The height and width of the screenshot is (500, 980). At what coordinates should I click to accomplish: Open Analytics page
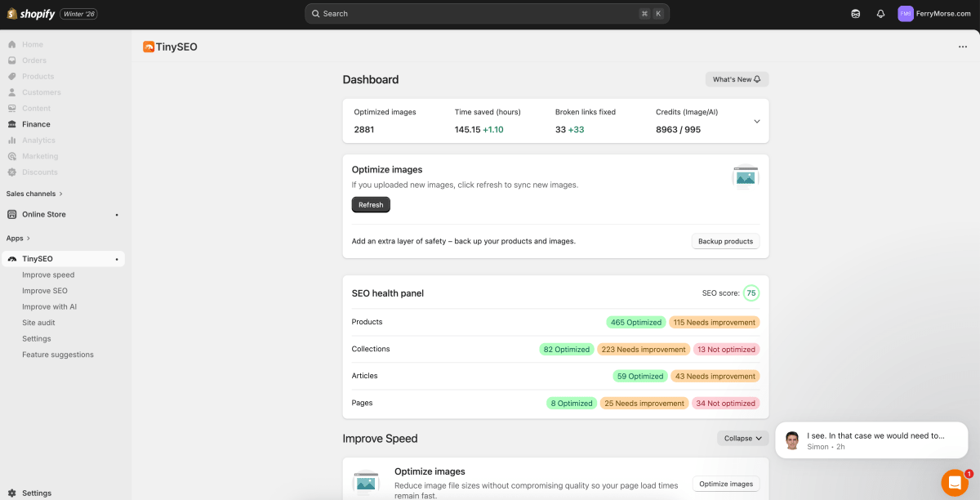tap(38, 140)
